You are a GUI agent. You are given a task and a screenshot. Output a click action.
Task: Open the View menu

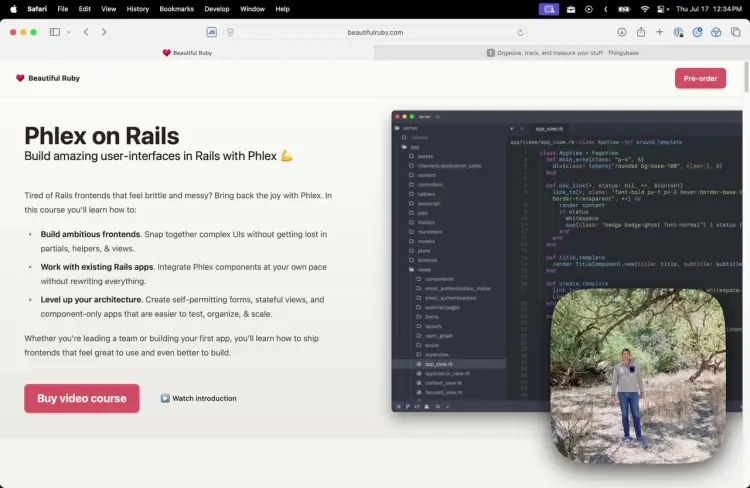109,9
